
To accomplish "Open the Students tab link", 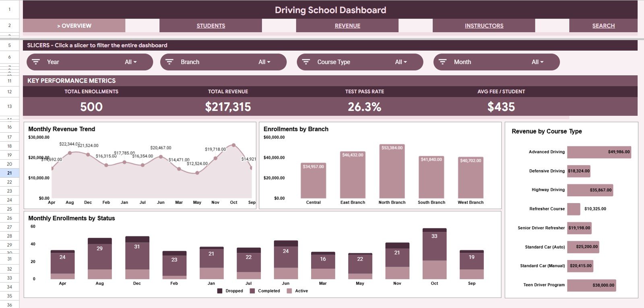I will click(x=211, y=26).
